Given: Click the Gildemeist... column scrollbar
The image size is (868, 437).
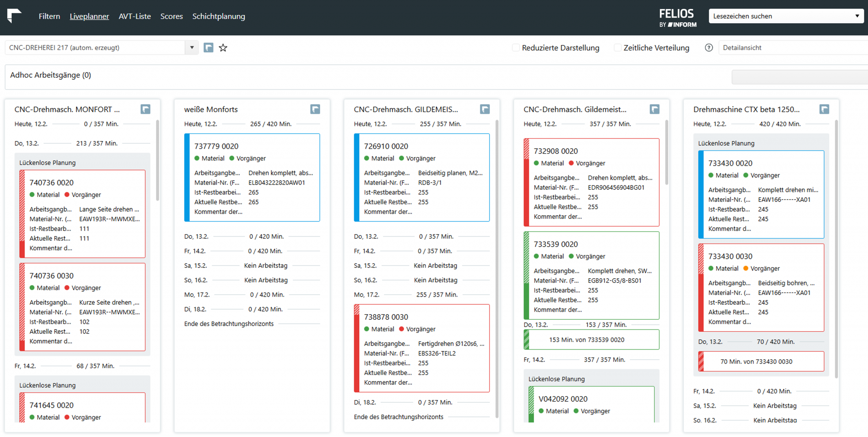Looking at the screenshot, I should click(666, 152).
